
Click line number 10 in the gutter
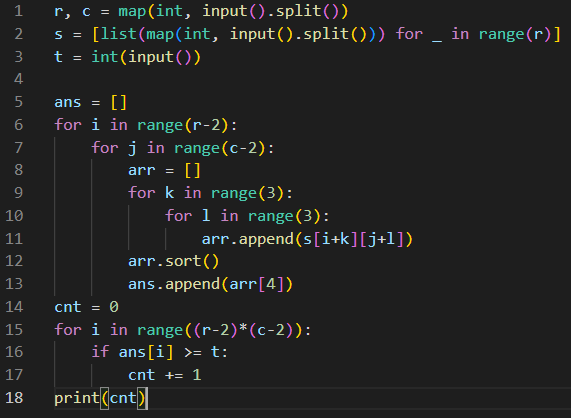[14, 216]
